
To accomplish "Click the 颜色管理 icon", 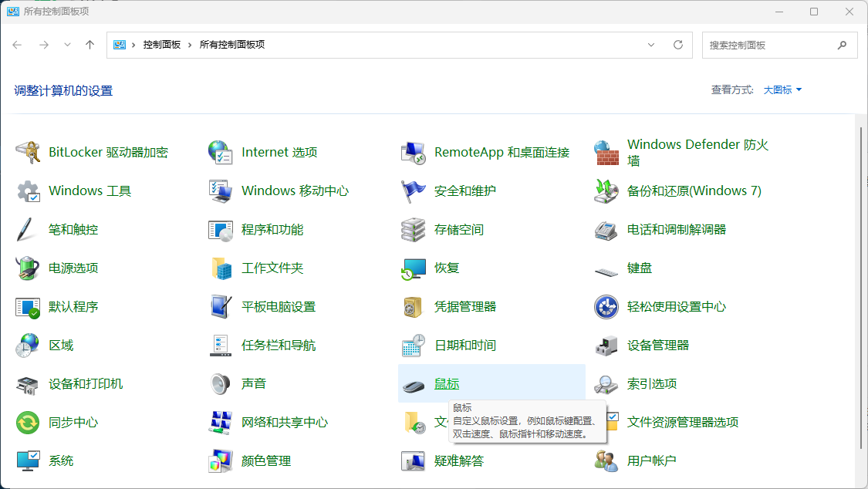I will click(x=221, y=461).
